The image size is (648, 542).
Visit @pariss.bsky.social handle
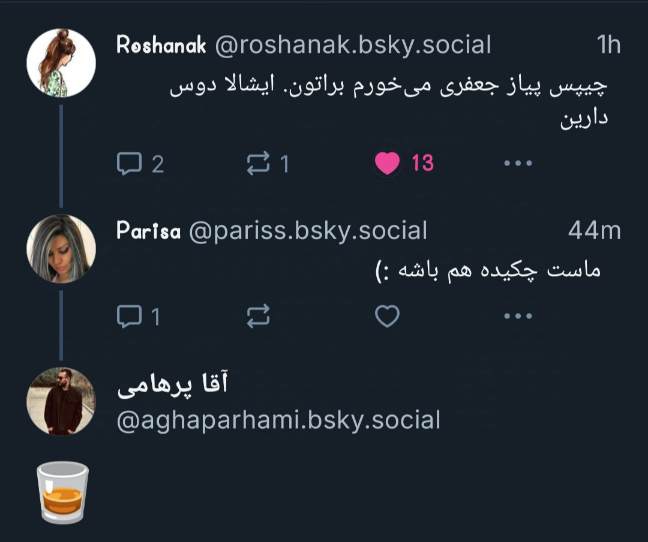[307, 231]
